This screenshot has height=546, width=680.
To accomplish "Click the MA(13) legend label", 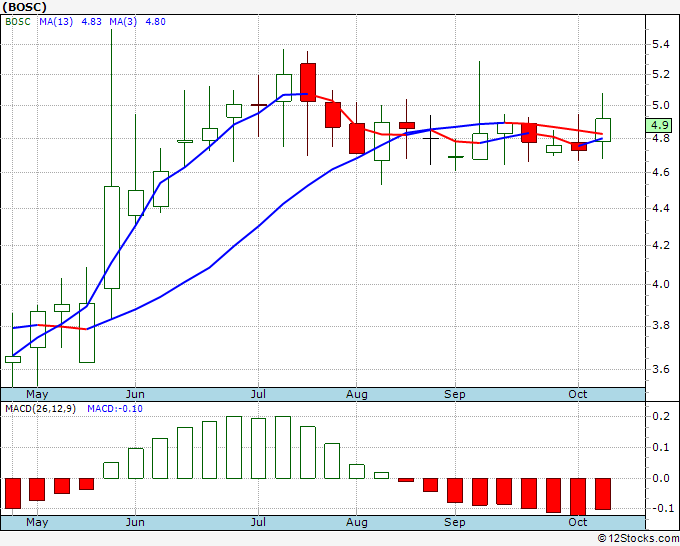I will tap(56, 22).
